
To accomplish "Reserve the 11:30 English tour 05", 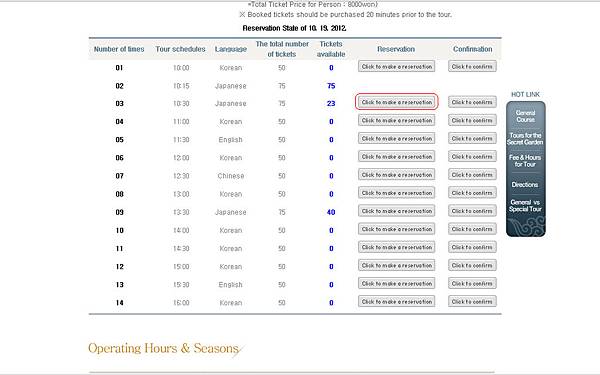I will 396,139.
